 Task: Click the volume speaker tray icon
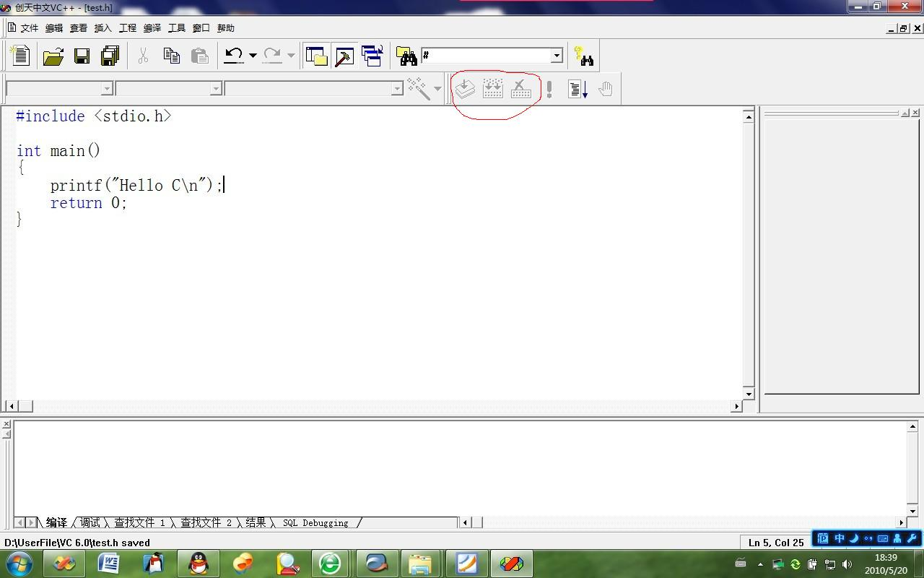[847, 564]
